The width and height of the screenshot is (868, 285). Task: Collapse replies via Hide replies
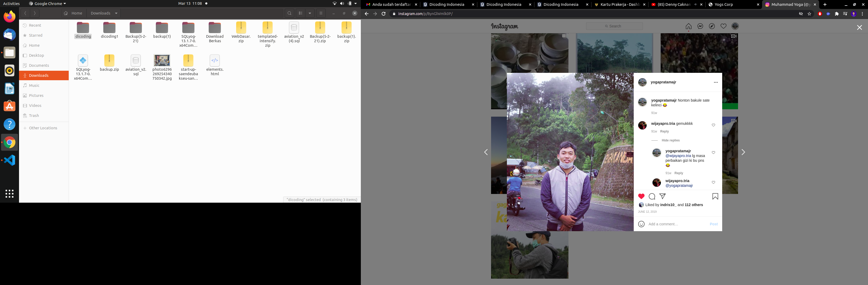click(670, 140)
